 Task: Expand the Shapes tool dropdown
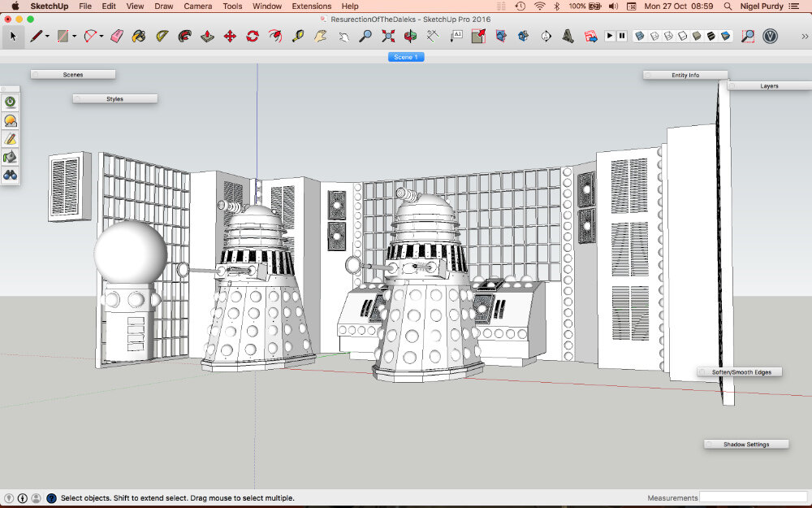click(x=73, y=36)
